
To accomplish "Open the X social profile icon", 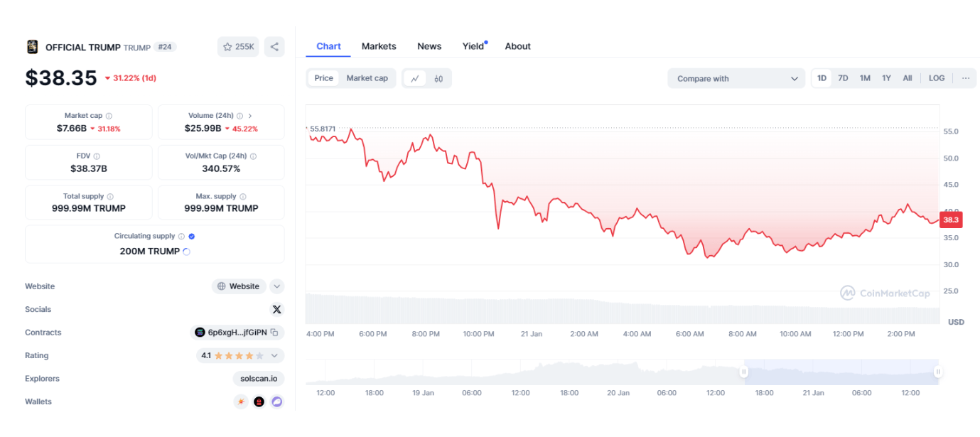I will coord(277,309).
